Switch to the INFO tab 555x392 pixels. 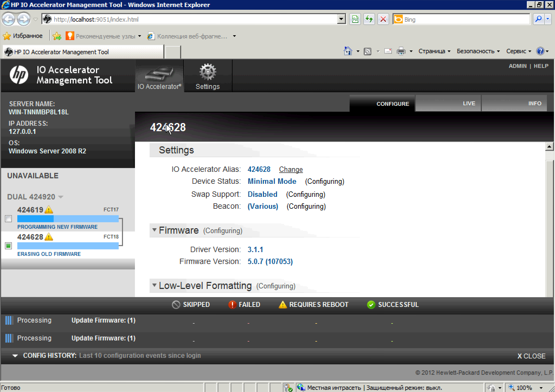coord(514,104)
